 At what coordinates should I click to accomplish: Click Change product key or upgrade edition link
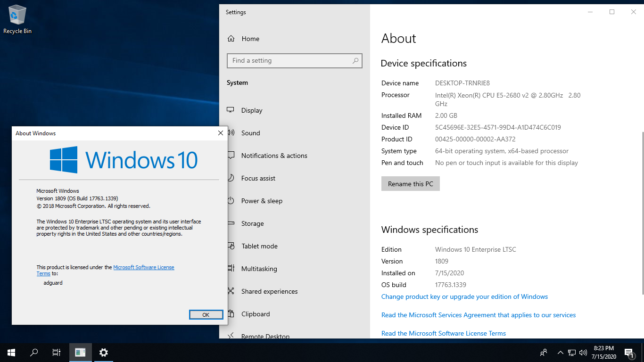tap(464, 296)
